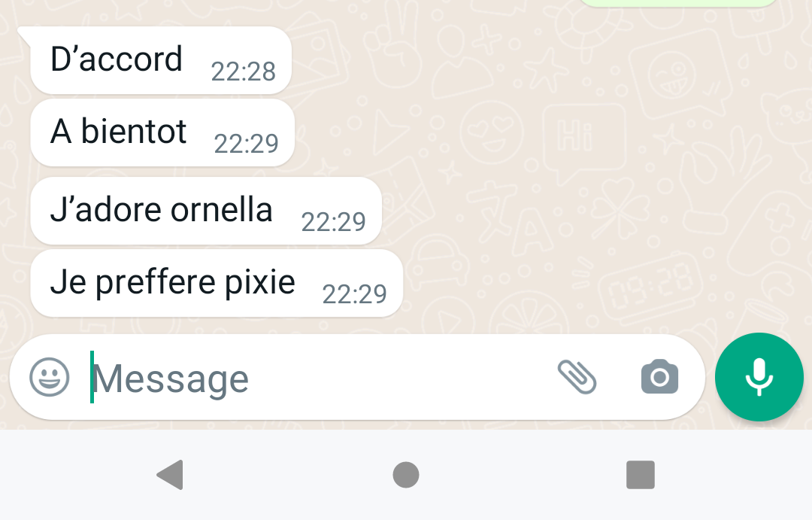Focus the Message text input field

pos(311,378)
